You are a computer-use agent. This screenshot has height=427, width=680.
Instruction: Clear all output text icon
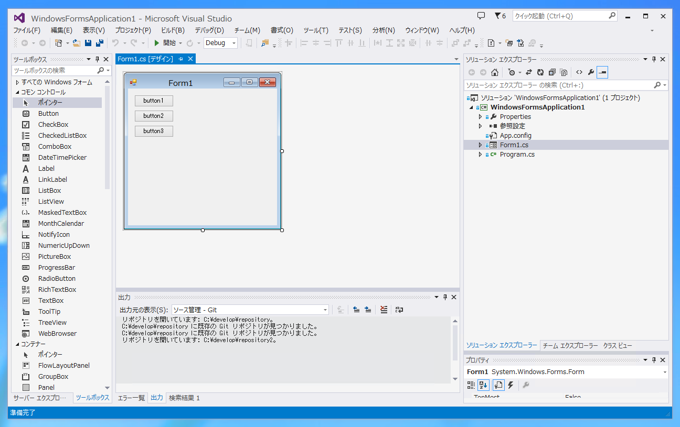[x=384, y=310]
